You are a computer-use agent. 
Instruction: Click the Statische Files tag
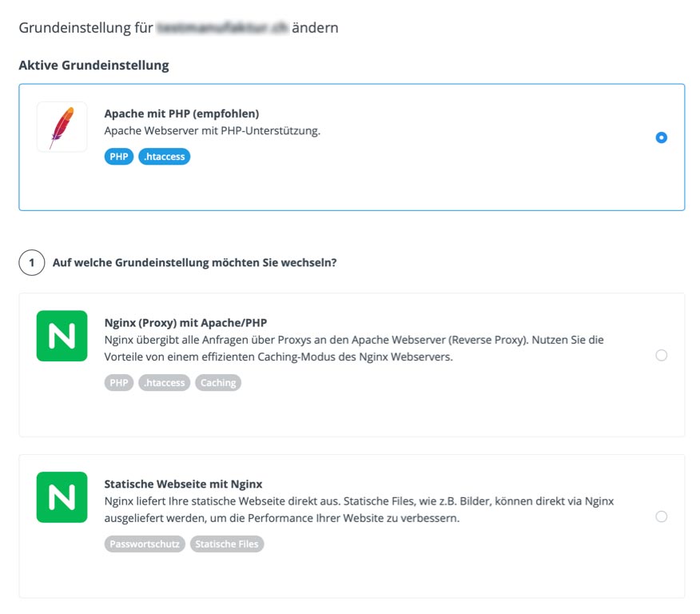(227, 544)
